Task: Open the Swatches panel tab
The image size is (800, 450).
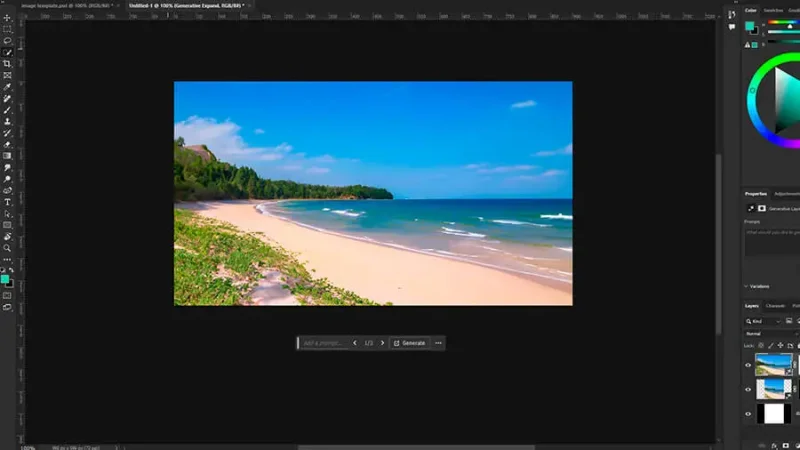Action: click(x=773, y=10)
